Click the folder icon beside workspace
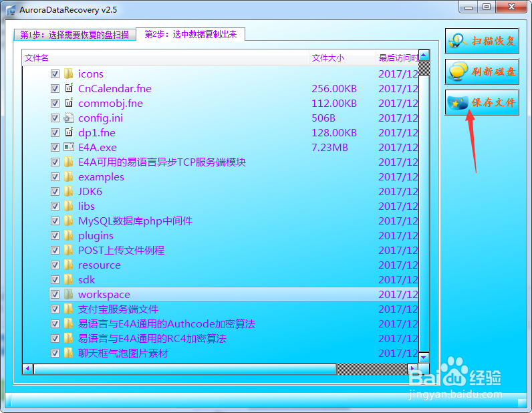Image resolution: width=532 pixels, height=413 pixels. click(69, 294)
